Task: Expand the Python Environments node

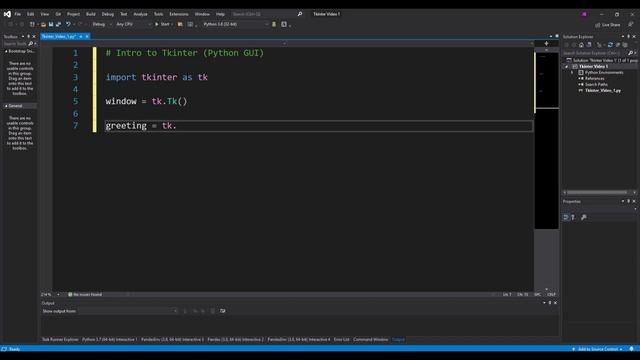Action: 572,73
